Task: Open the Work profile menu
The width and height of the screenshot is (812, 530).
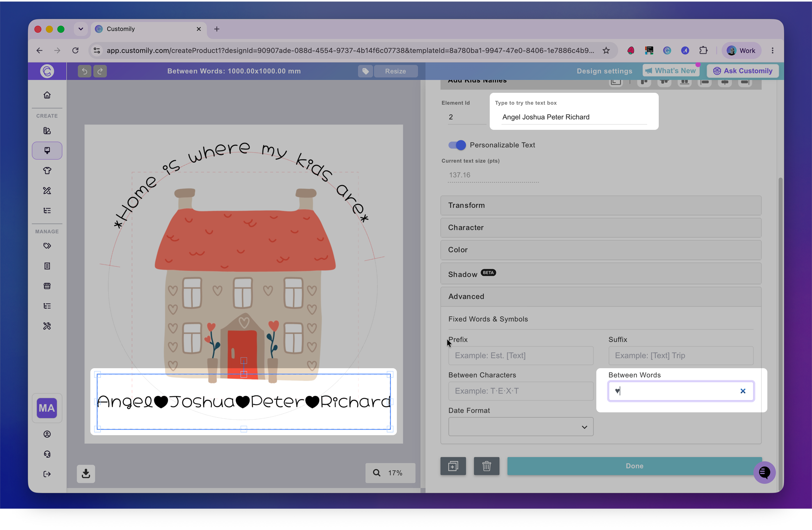Action: click(x=741, y=50)
